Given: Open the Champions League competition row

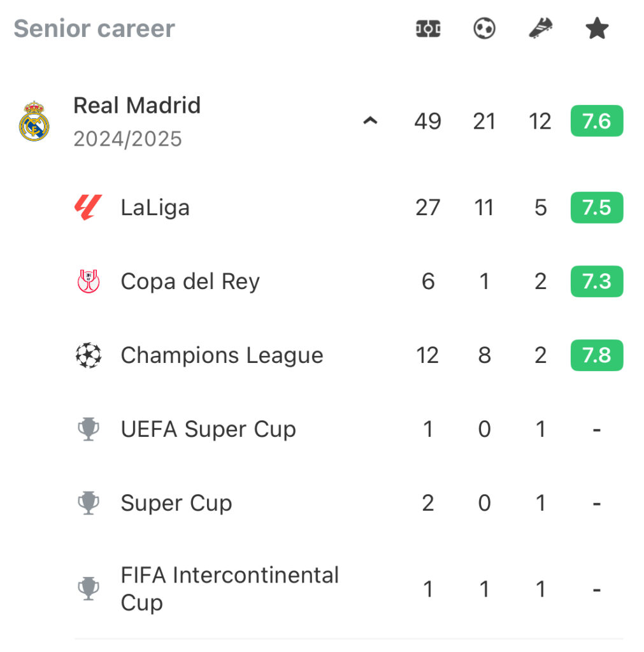Looking at the screenshot, I should [x=348, y=355].
